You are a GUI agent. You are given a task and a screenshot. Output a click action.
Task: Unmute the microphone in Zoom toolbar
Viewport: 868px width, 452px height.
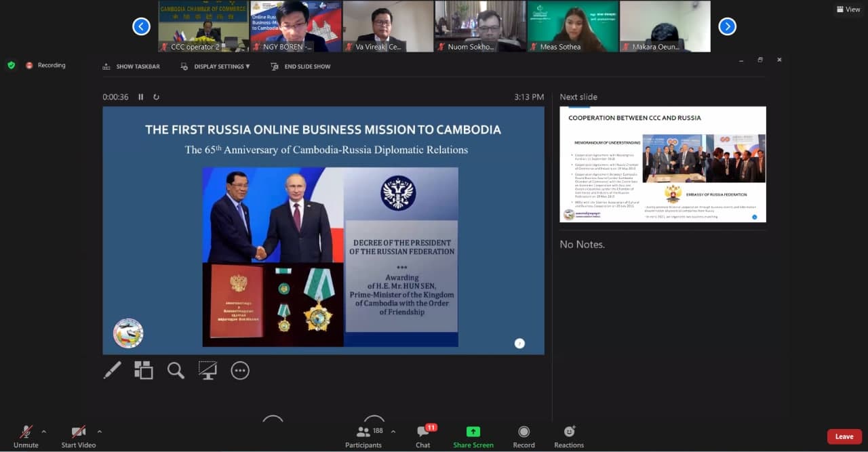click(26, 436)
